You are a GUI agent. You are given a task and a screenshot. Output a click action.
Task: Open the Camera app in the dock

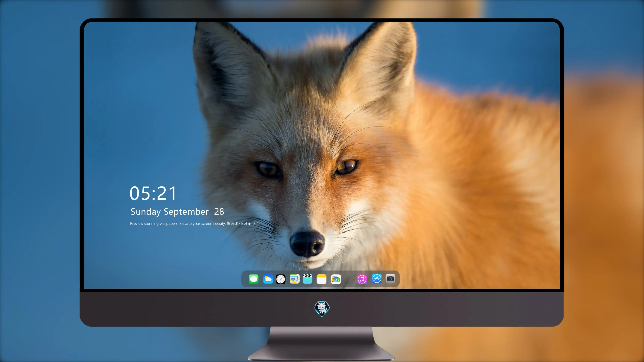390,279
